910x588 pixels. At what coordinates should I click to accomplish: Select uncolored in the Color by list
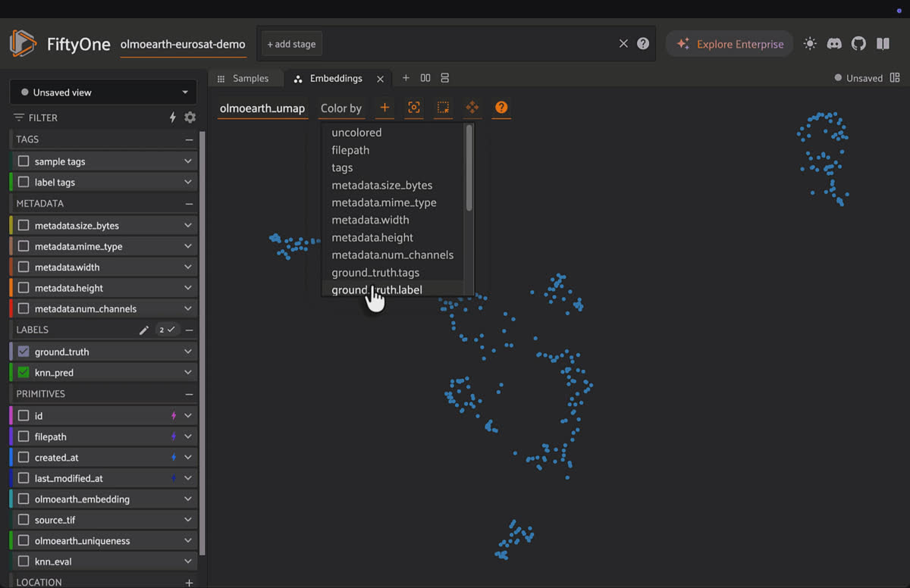click(x=356, y=133)
